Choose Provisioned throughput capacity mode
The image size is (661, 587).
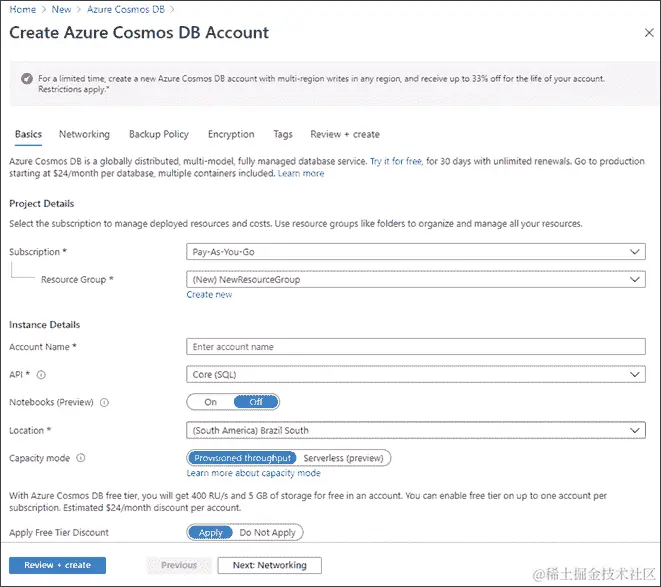click(243, 458)
